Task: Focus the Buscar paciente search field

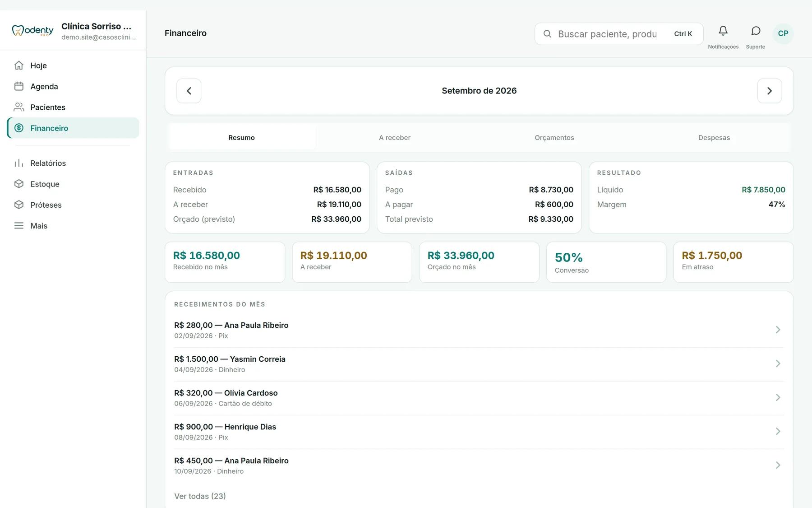Action: coord(619,34)
